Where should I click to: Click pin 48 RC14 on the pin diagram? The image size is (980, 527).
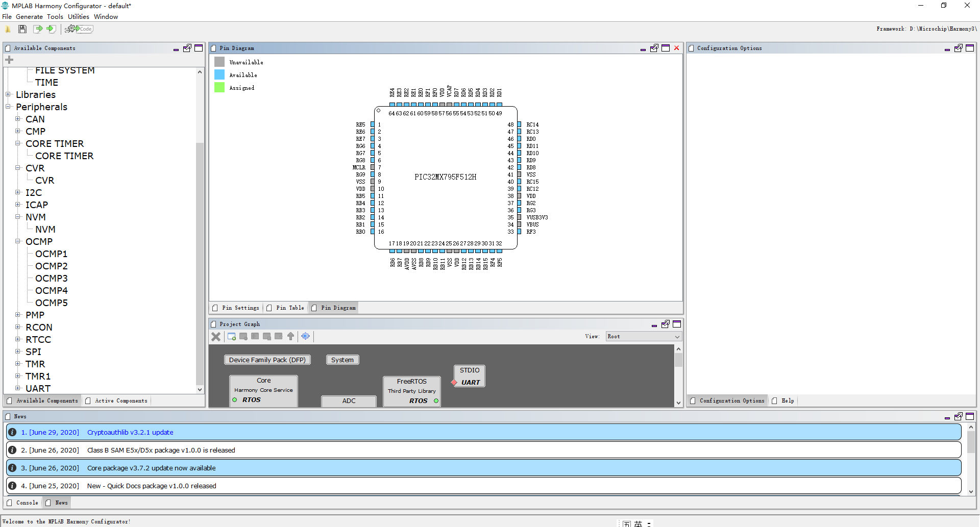click(x=519, y=124)
